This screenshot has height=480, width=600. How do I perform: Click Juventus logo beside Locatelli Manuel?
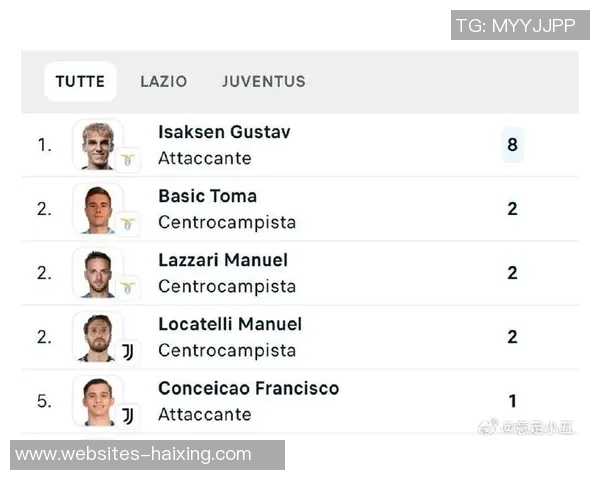(x=128, y=351)
